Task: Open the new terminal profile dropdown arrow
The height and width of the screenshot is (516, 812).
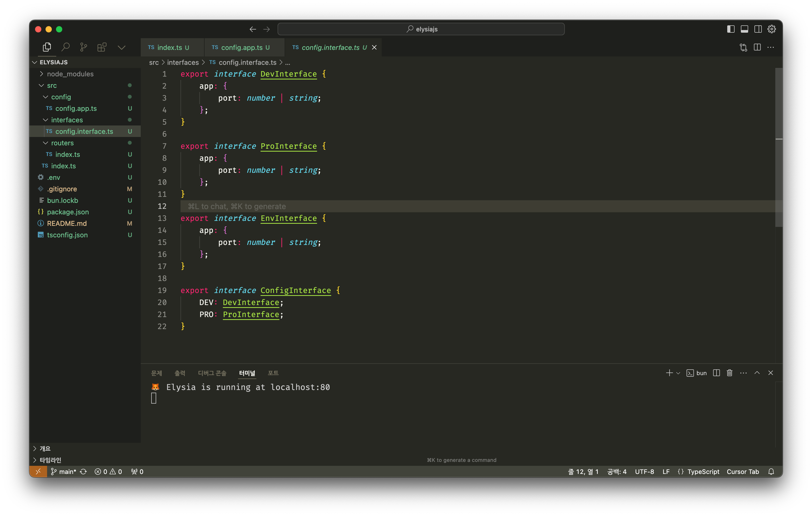Action: pos(678,373)
